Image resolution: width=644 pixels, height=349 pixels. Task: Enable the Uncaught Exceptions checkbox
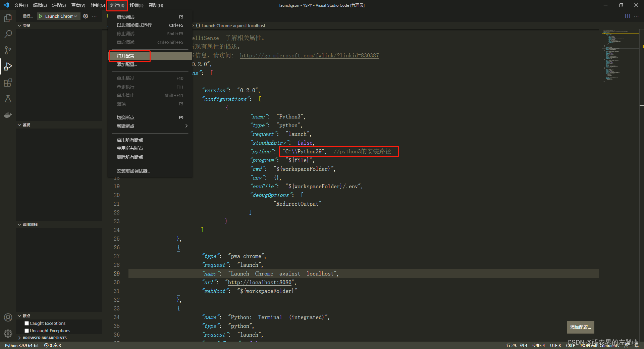[27, 331]
